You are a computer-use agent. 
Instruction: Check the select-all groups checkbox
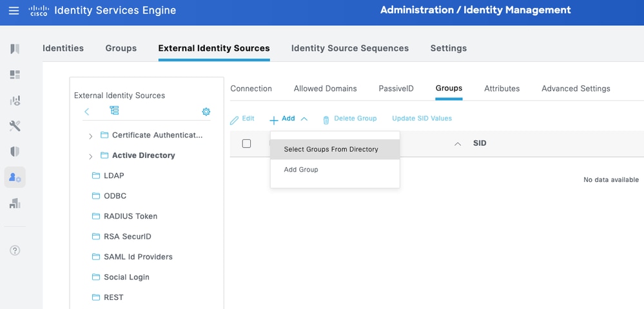246,143
